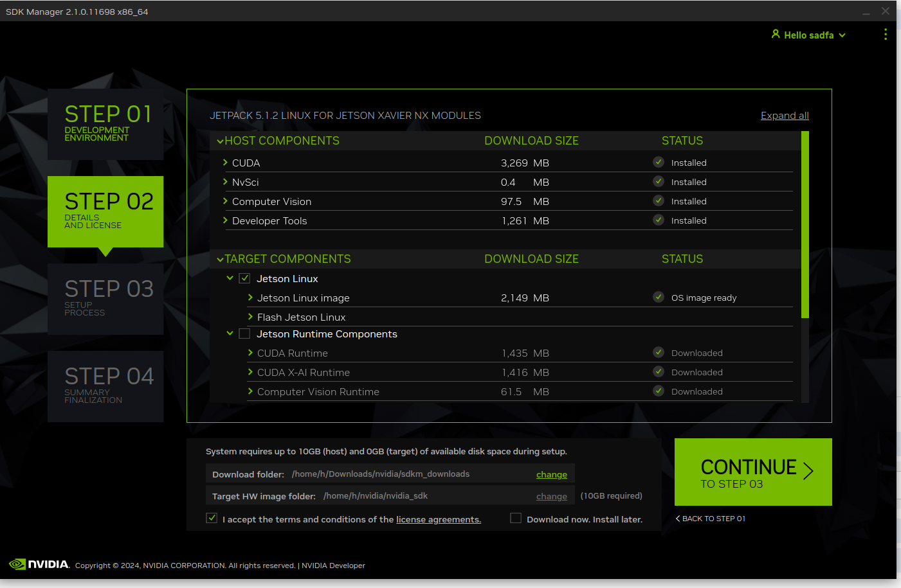Click the components list vertical scrollbar

pos(805,225)
